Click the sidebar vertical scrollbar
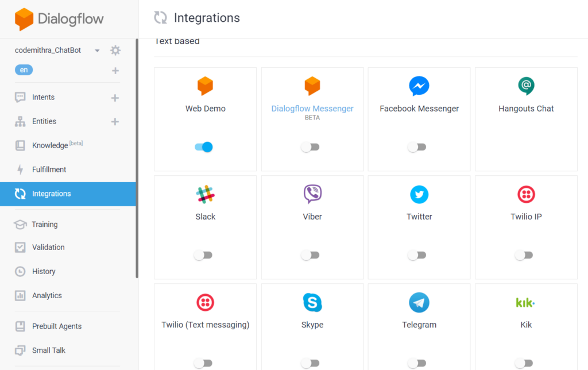Screen dimensions: 588x370 point(137,159)
